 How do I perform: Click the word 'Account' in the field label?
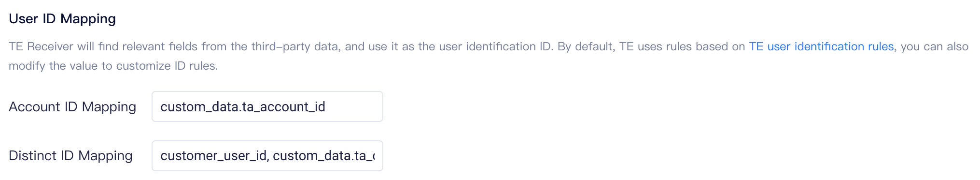click(35, 106)
